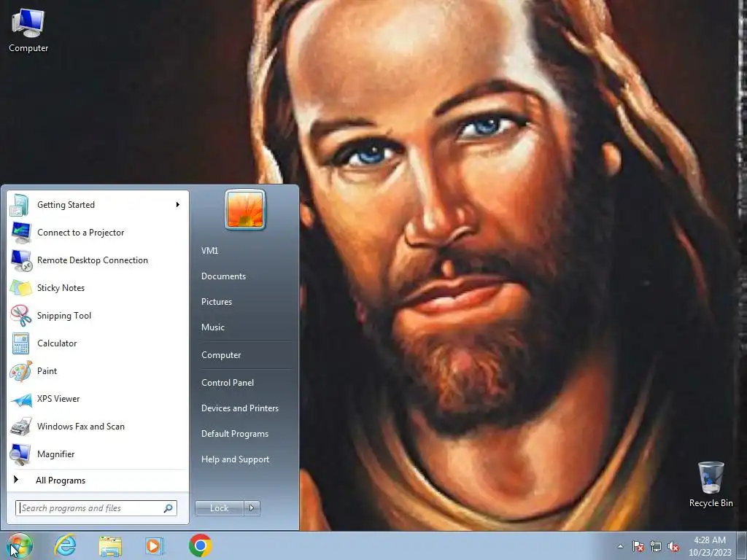Image resolution: width=747 pixels, height=560 pixels.
Task: Click the Lock button
Action: 219,508
